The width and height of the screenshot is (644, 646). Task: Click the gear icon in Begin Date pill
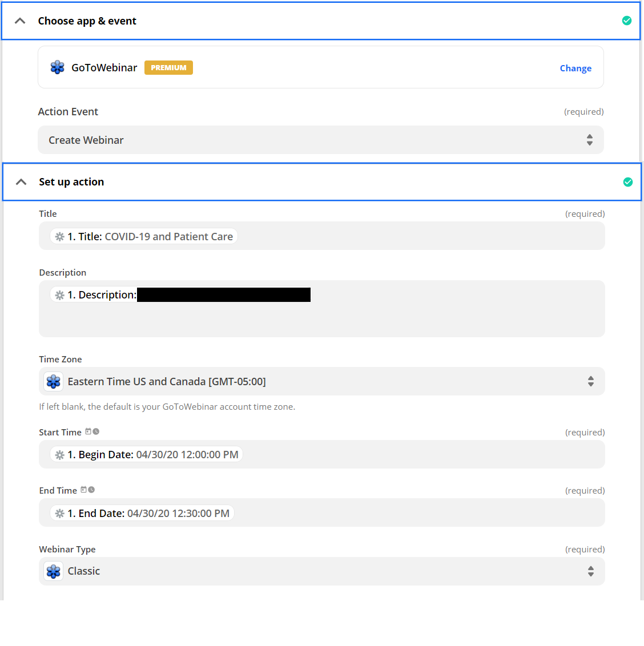[59, 455]
